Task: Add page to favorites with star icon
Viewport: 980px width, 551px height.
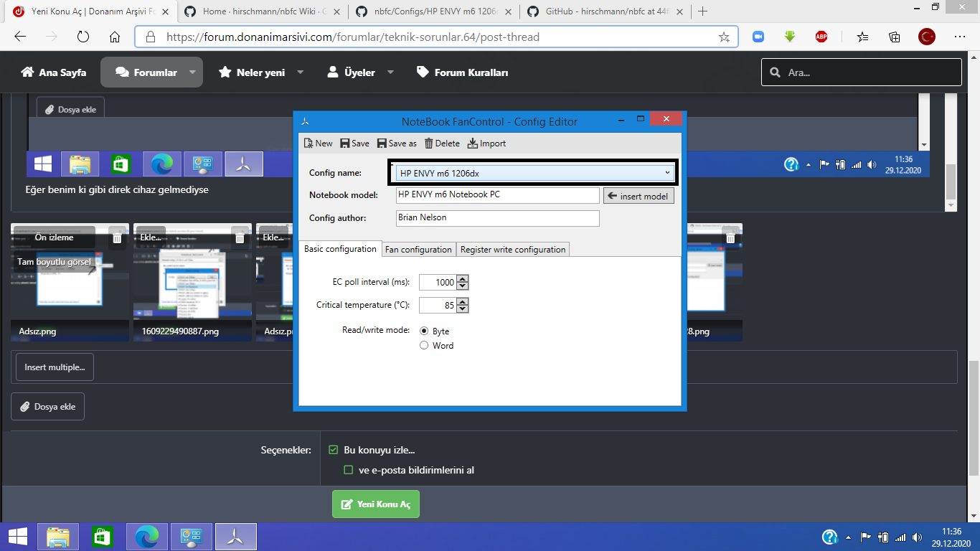Action: point(724,37)
